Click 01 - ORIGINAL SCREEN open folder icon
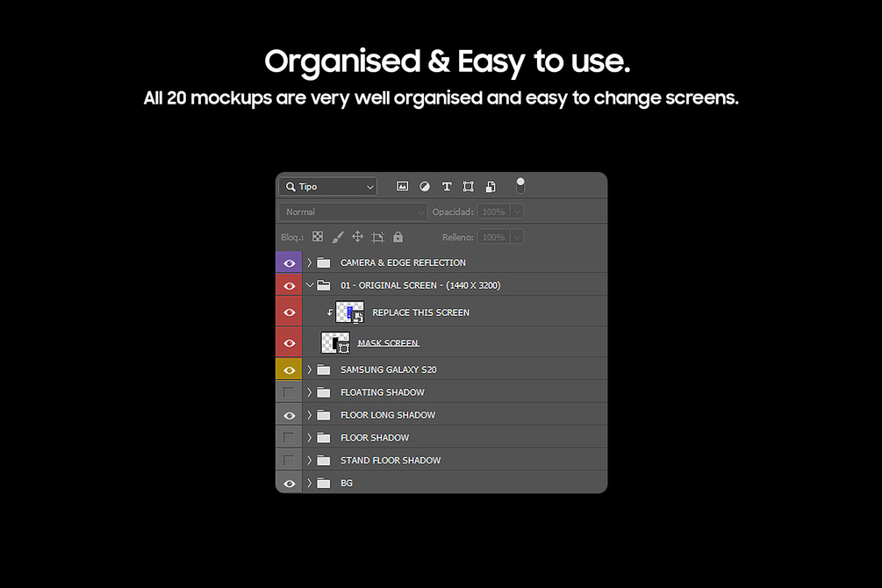Image resolution: width=882 pixels, height=588 pixels. click(324, 285)
